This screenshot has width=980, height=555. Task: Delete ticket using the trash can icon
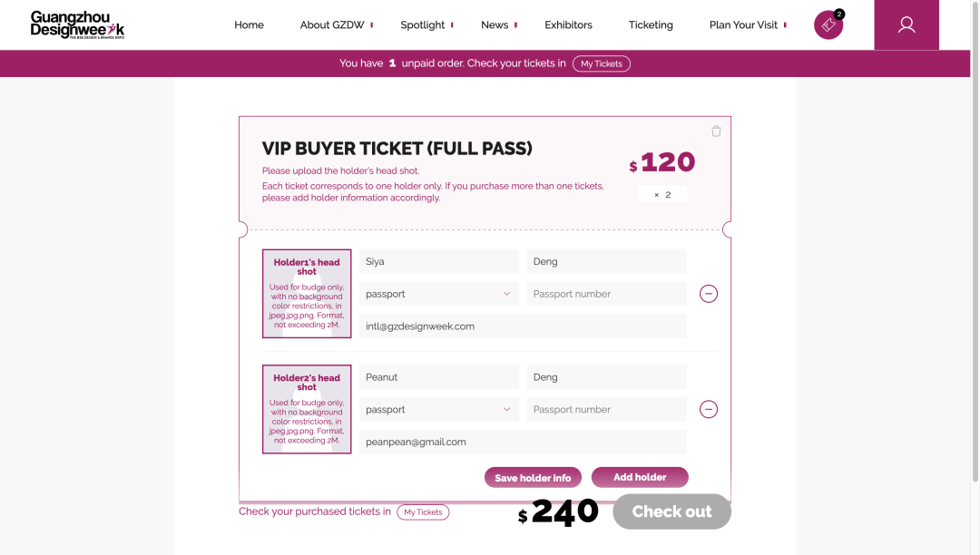716,131
